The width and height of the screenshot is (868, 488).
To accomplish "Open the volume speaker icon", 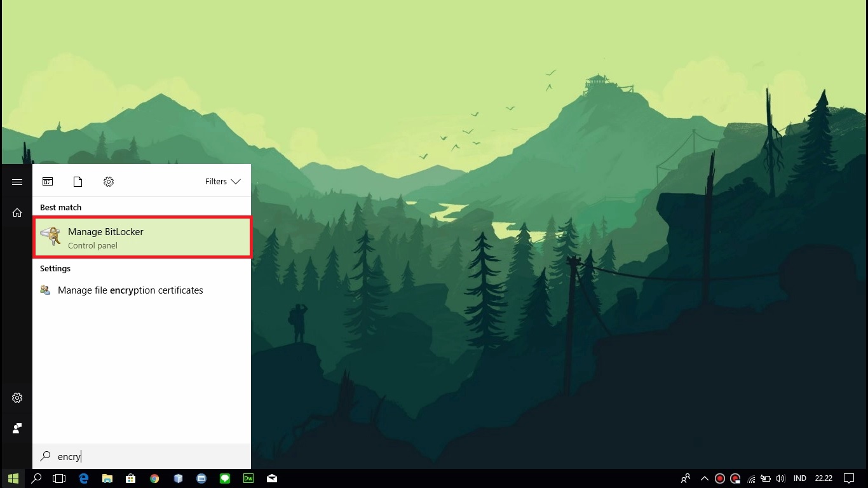I will pyautogui.click(x=780, y=478).
